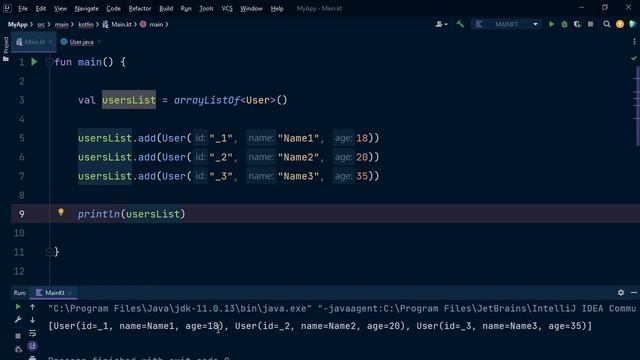This screenshot has height=360, width=640.
Task: Click the editor vertical scrollbar
Action: (637, 106)
